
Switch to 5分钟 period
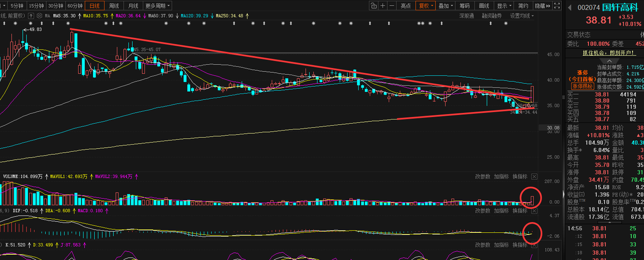coord(17,6)
